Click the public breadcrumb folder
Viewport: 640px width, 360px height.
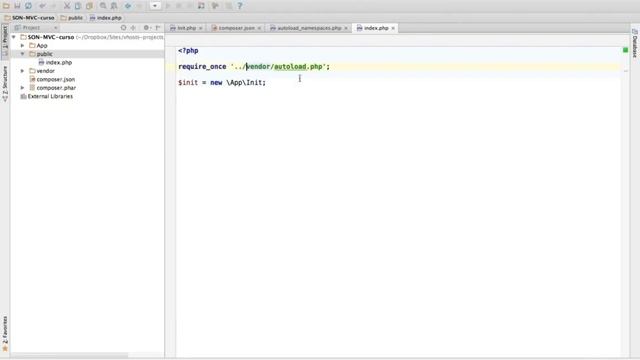tap(72, 18)
